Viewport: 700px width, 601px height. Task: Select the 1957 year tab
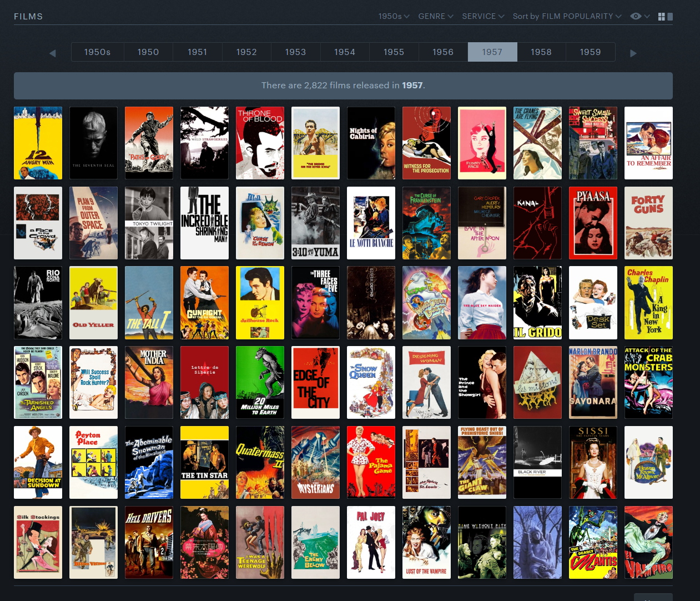(492, 52)
